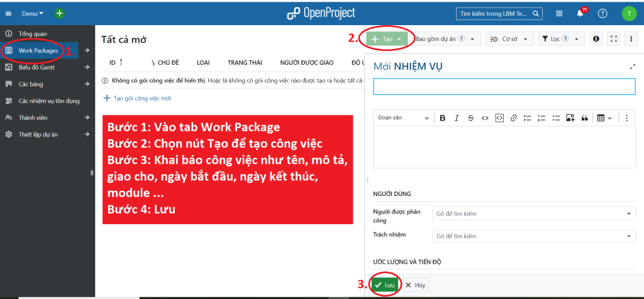Toggle bold formatting in editor
The image size is (644, 299).
[x=443, y=118]
